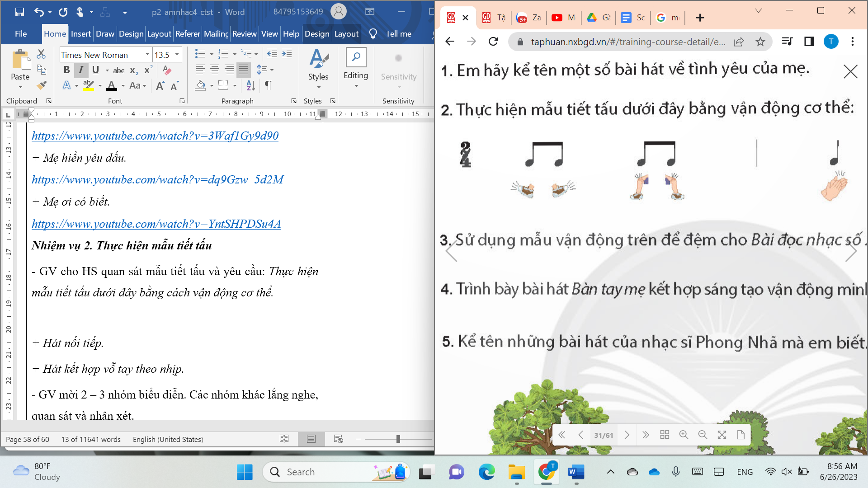This screenshot has height=488, width=868.
Task: Switch to Read Mode view
Action: pos(284,439)
